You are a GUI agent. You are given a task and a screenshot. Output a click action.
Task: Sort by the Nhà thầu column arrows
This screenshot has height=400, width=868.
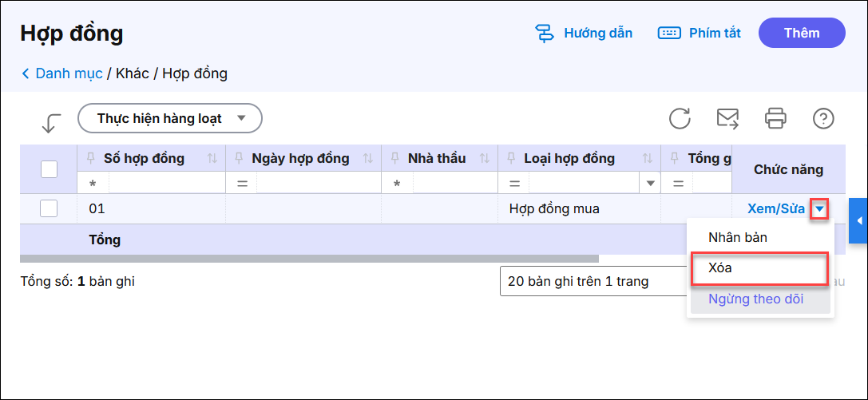[x=485, y=158]
